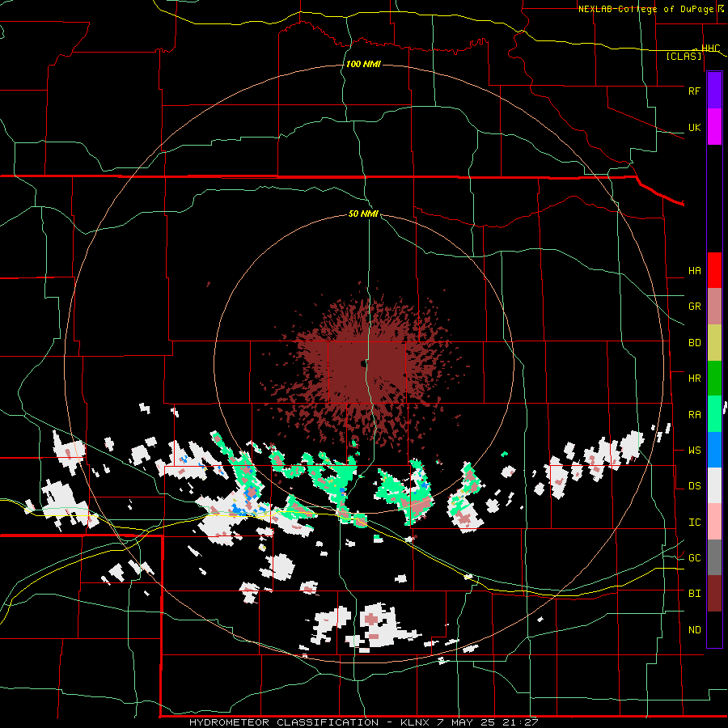Screen dimensions: 728x728
Task: Pick the mint green RA legend swatch
Action: tap(714, 414)
